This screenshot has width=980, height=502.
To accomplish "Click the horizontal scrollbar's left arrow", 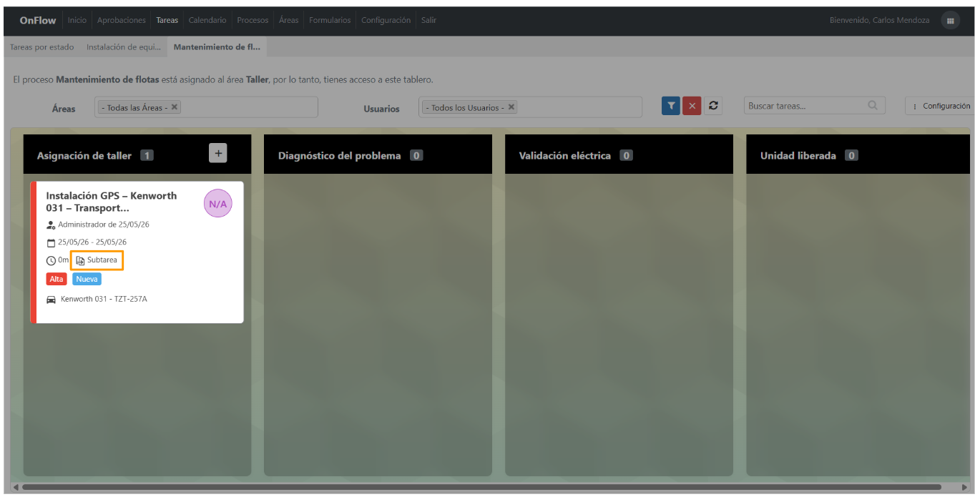I will tap(16, 487).
